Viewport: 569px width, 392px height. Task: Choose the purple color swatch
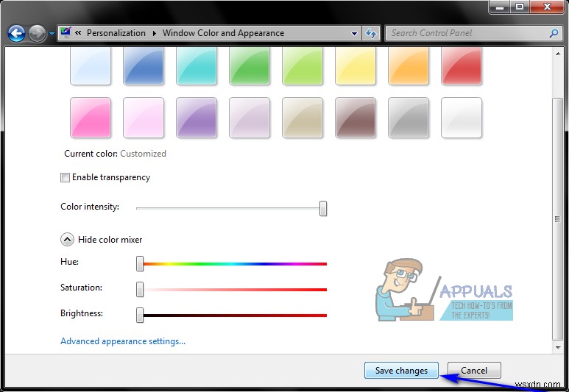coord(197,118)
